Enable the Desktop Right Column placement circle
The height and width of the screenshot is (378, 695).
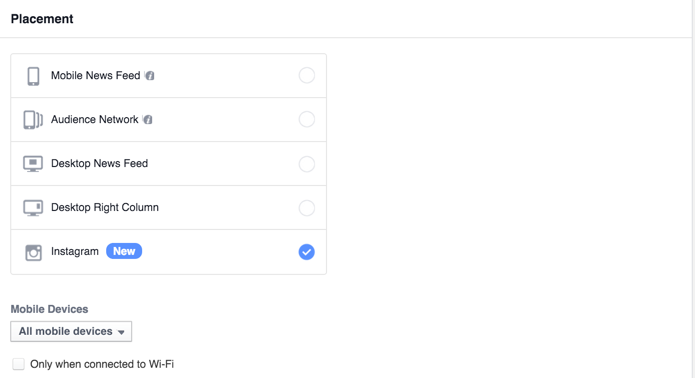[307, 207]
